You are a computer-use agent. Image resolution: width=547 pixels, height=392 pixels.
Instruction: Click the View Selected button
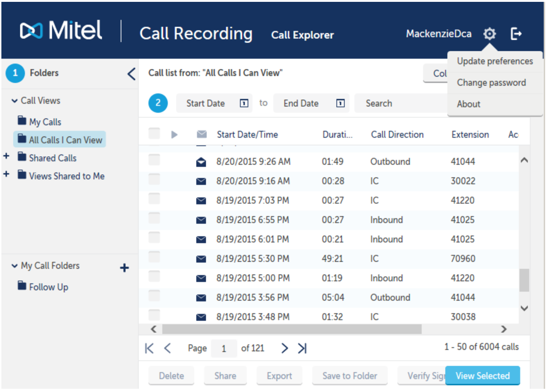coord(483,376)
